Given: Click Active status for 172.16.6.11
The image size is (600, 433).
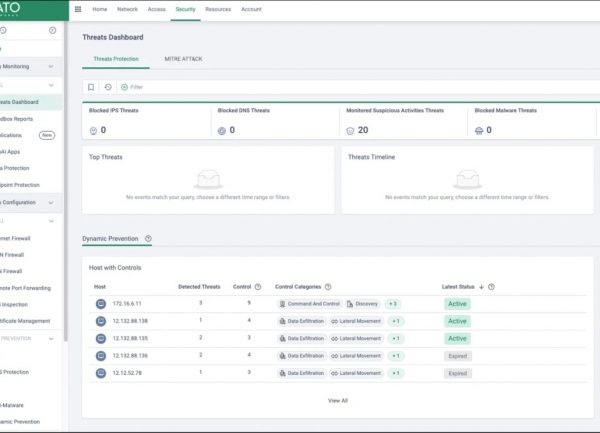Looking at the screenshot, I should (x=457, y=304).
